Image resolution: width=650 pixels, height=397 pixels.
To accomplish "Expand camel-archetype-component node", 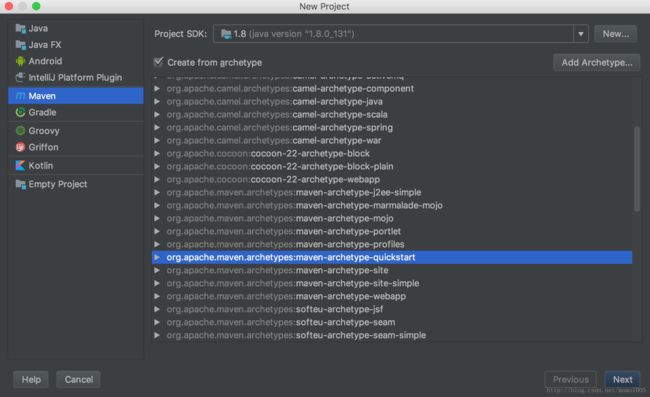I will pos(157,88).
